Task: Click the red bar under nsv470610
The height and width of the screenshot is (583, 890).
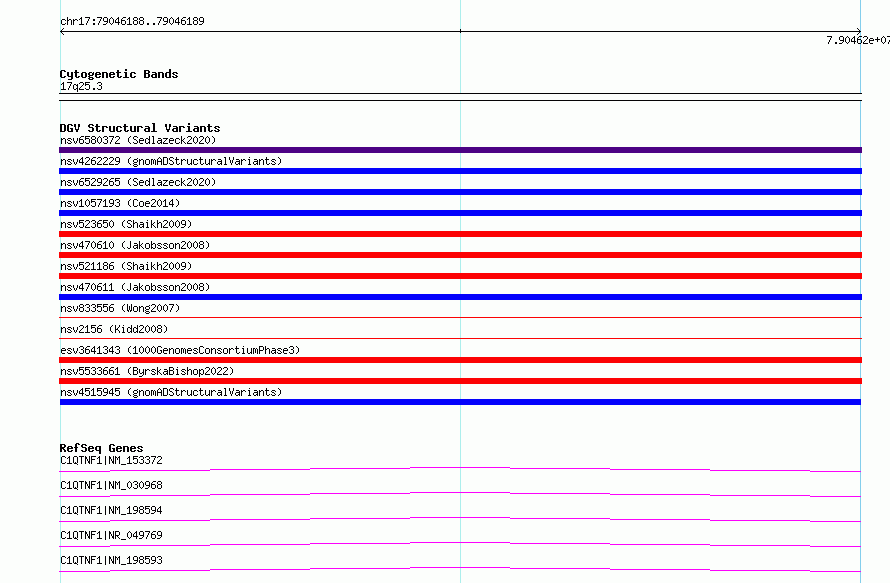Action: (x=460, y=255)
